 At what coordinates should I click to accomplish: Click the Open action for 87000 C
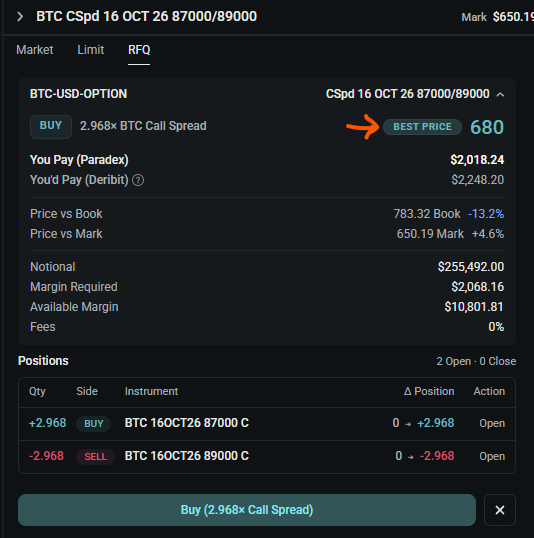pyautogui.click(x=492, y=423)
